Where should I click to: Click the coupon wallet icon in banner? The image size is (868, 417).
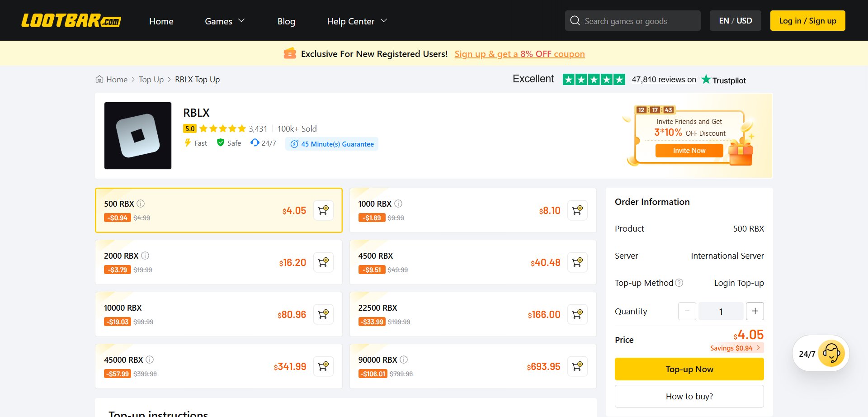[x=290, y=53]
